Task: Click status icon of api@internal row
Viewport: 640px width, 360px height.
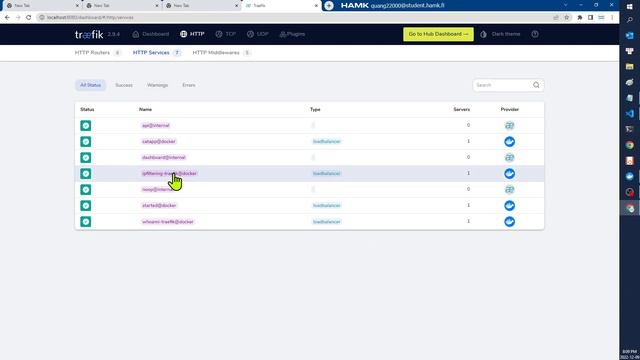Action: tap(86, 125)
